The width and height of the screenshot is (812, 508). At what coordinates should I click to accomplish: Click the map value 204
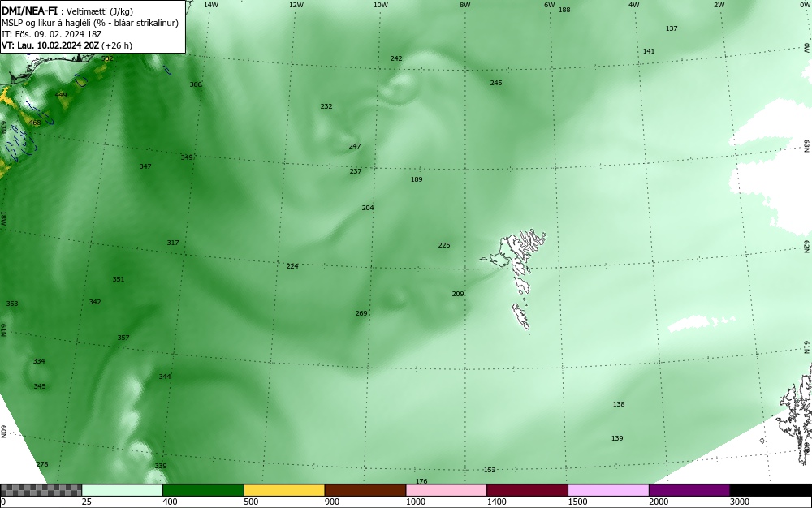click(x=368, y=208)
